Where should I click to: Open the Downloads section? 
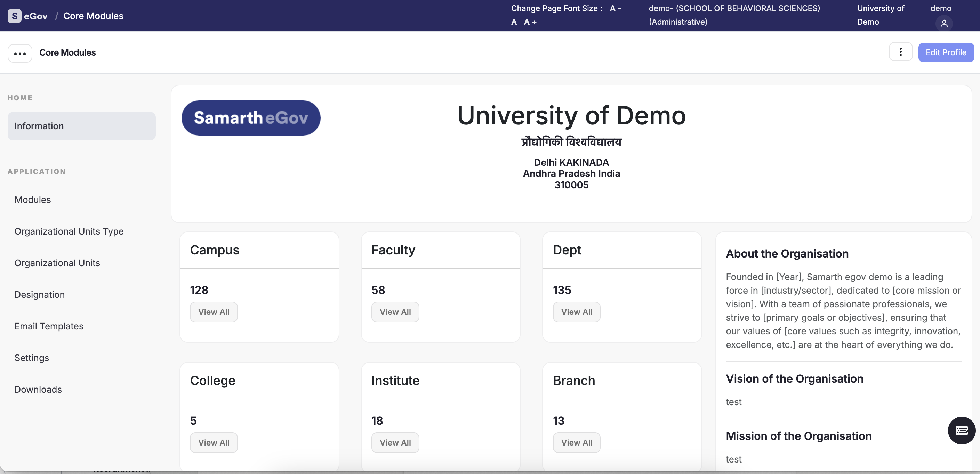tap(38, 389)
